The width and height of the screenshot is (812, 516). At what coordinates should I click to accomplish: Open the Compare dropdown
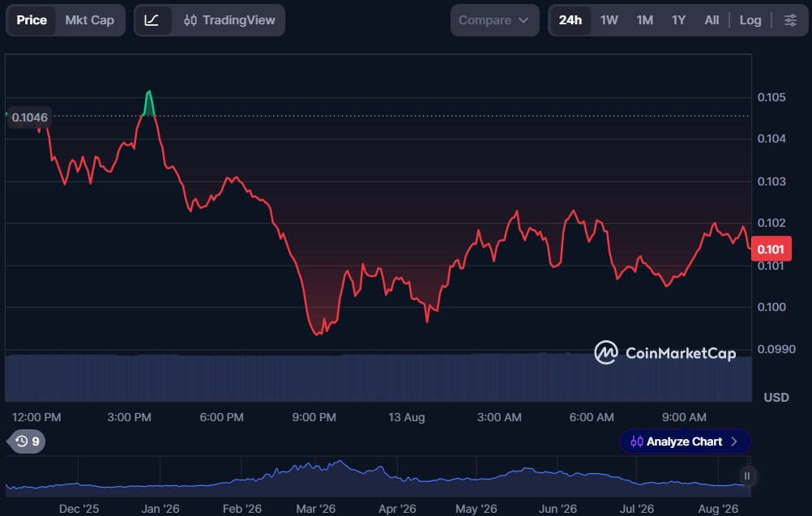tap(494, 20)
